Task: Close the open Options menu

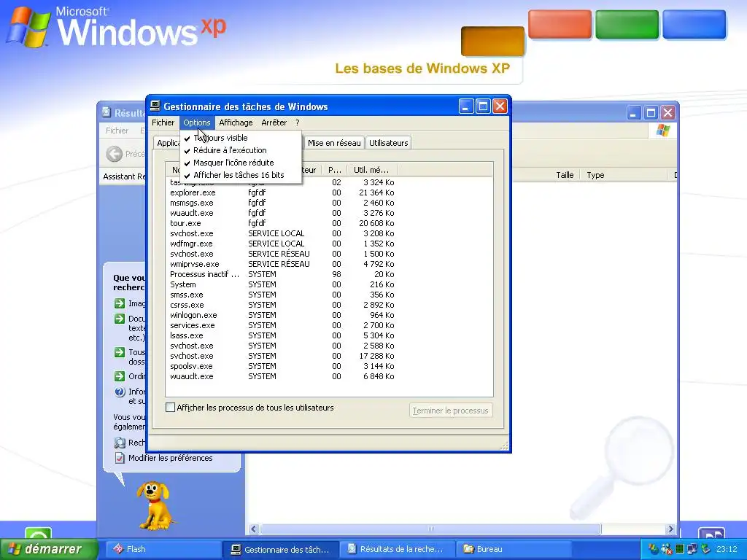Action: point(197,122)
